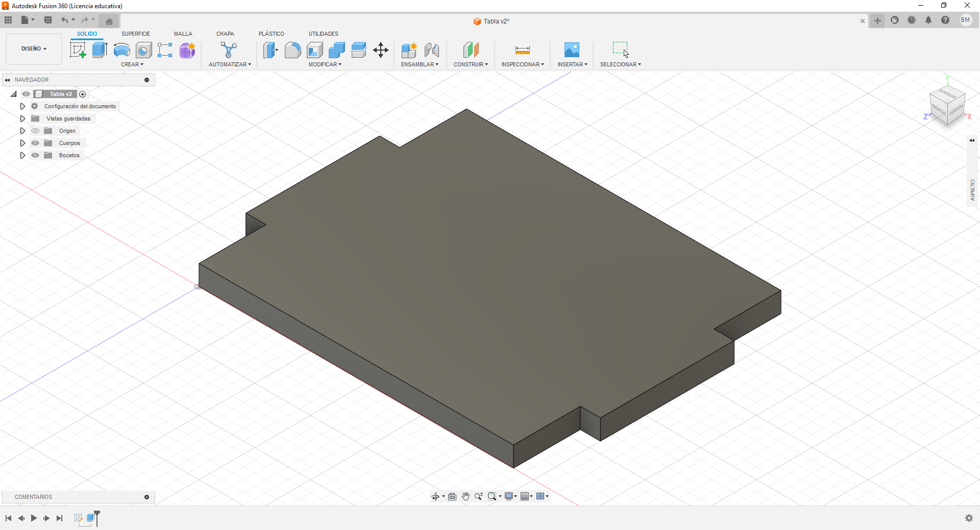Click the Home icon in quick toolbar
The width and height of the screenshot is (980, 530).
(x=109, y=21)
